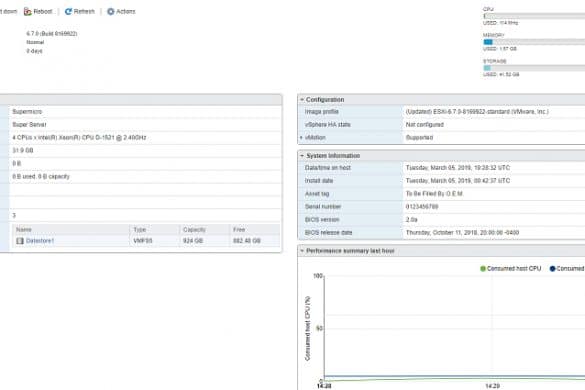Select 'To Be Filled By O.E.M.' asset tag
Screen dimensions: 585x390
click(435, 194)
